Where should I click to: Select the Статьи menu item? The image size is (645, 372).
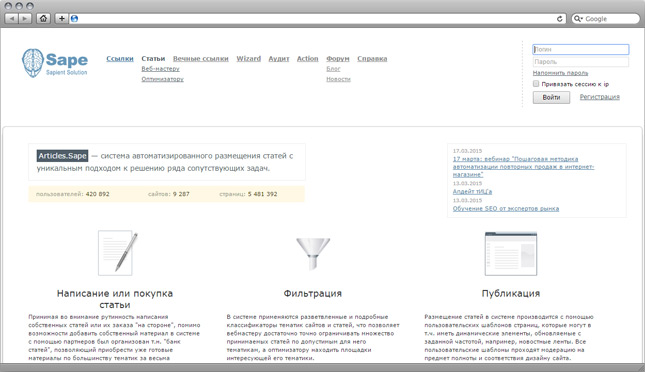tap(153, 58)
